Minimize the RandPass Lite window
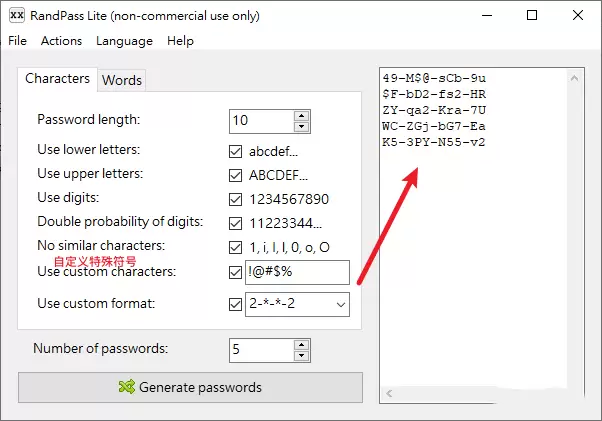Viewport: 602px width, 421px height. pos(487,15)
